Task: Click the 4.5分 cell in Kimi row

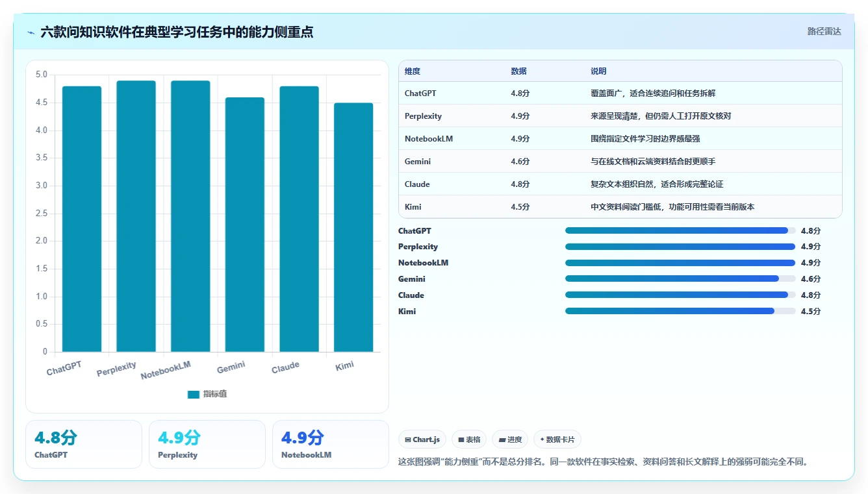Action: [x=520, y=207]
